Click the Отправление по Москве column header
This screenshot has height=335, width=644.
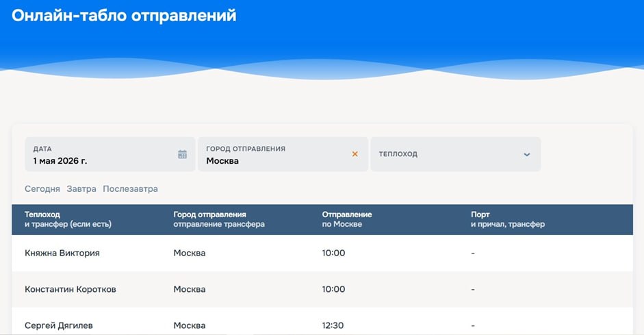click(x=347, y=219)
